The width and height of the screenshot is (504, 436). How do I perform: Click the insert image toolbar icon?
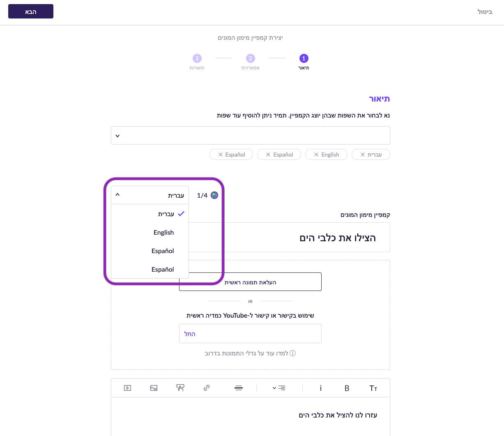pyautogui.click(x=154, y=388)
